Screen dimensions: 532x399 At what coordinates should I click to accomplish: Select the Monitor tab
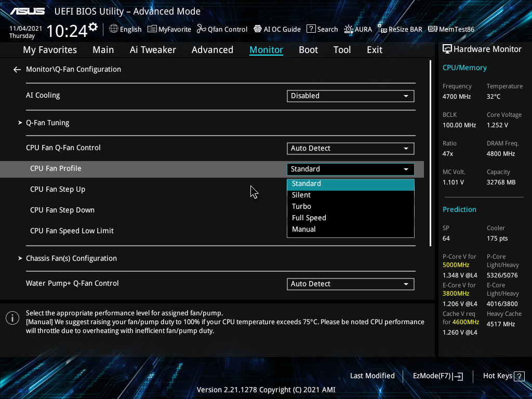coord(267,50)
